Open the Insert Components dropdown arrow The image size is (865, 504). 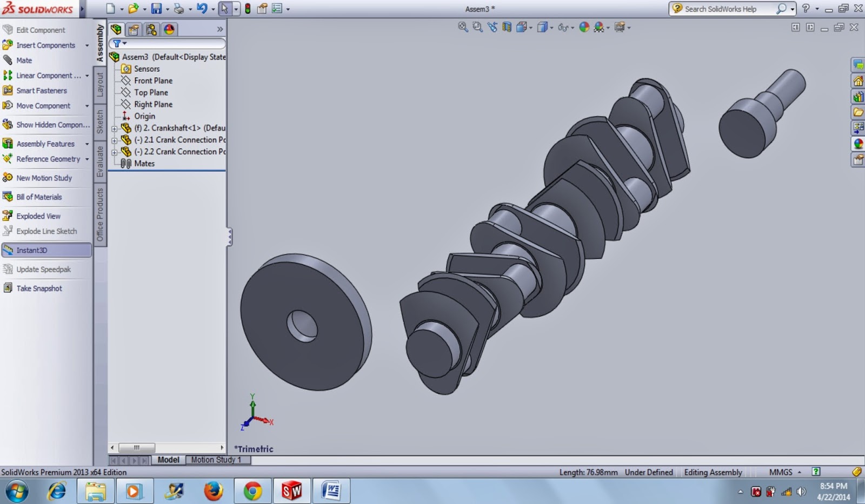(x=87, y=45)
